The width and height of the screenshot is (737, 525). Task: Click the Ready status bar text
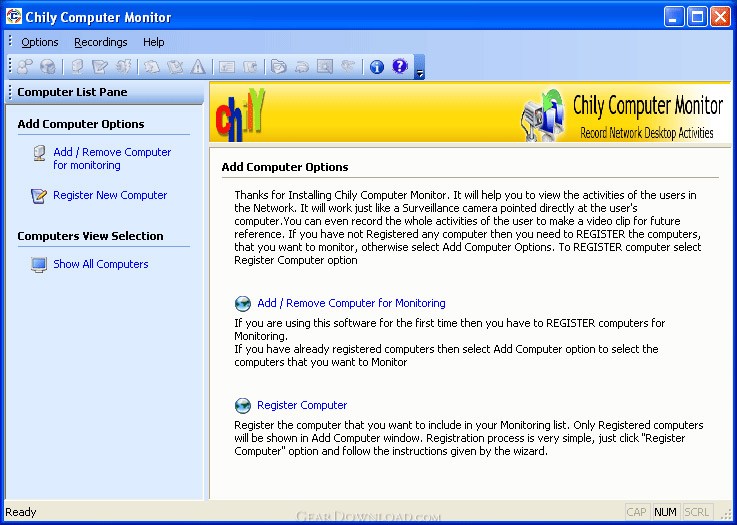[x=21, y=512]
